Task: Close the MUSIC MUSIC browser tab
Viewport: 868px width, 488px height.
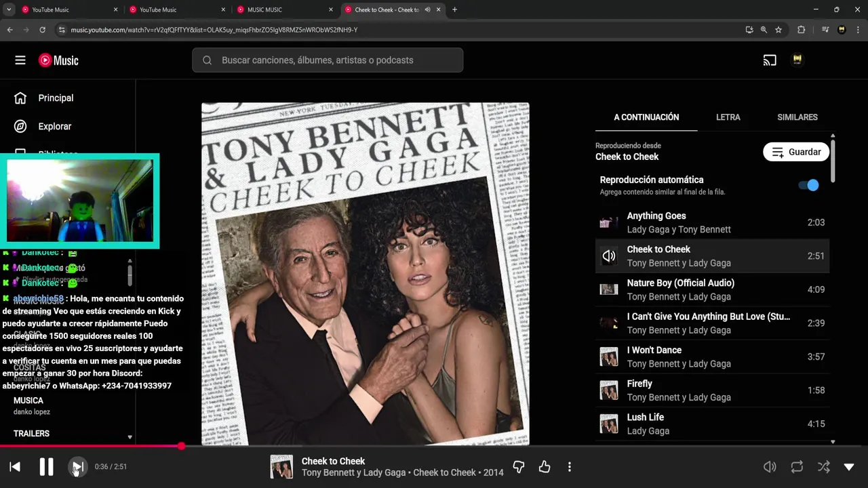Action: tap(331, 9)
